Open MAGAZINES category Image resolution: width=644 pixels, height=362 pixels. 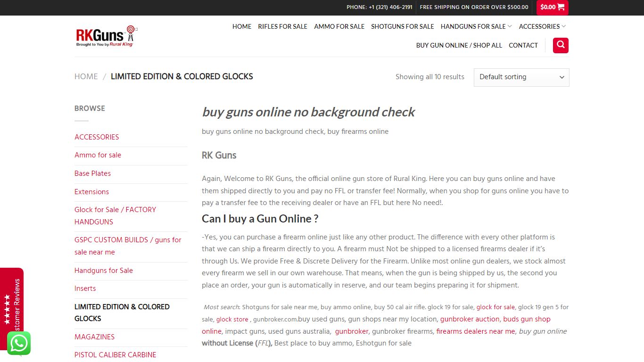[94, 337]
